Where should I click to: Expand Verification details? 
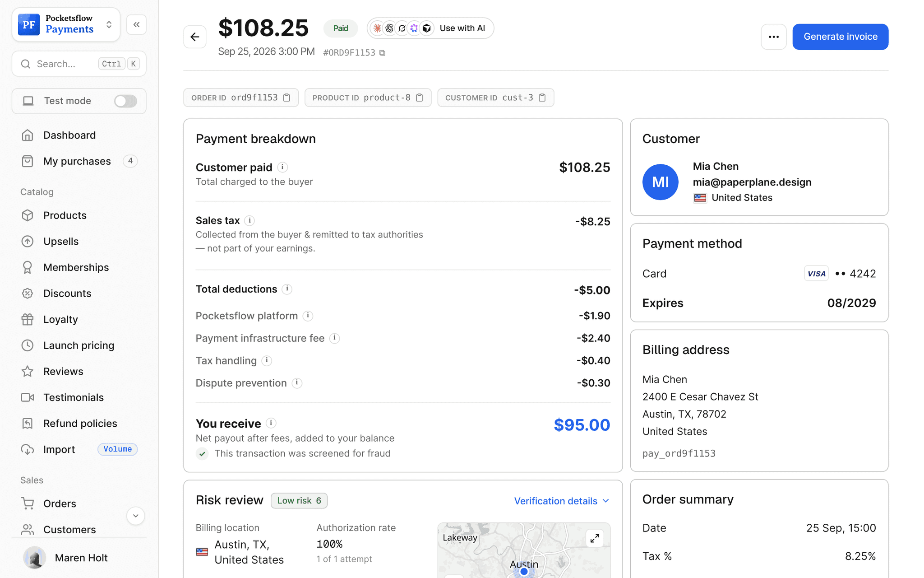point(562,501)
